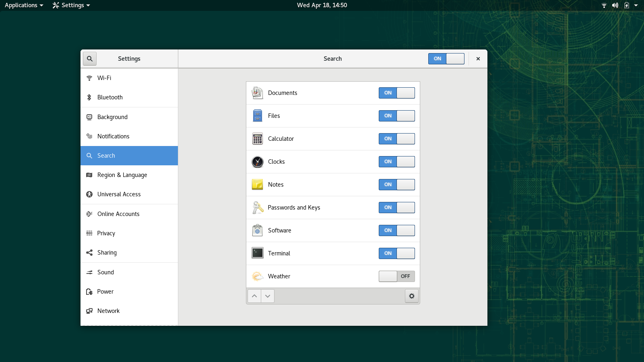644x362 pixels.
Task: Open the clock and calendar in top bar
Action: pyautogui.click(x=322, y=5)
